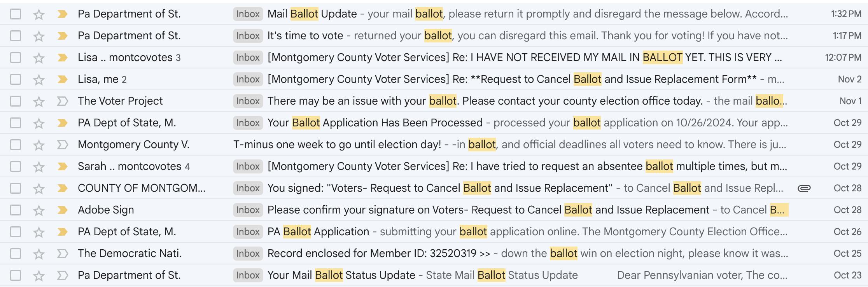Star the It's time to vote email
Viewport: 868px width, 287px height.
[38, 36]
